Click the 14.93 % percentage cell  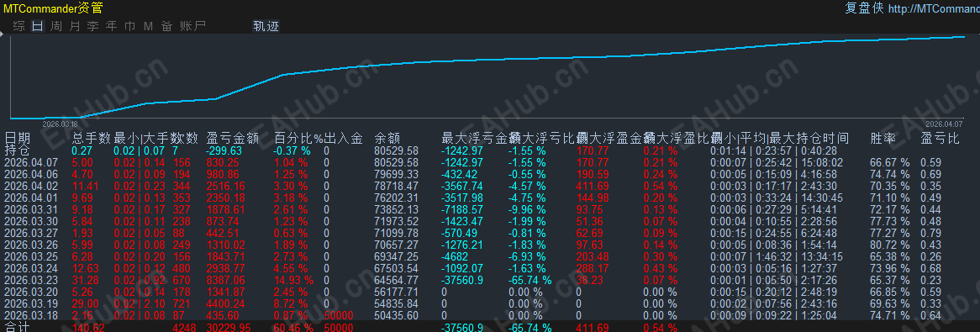click(294, 280)
